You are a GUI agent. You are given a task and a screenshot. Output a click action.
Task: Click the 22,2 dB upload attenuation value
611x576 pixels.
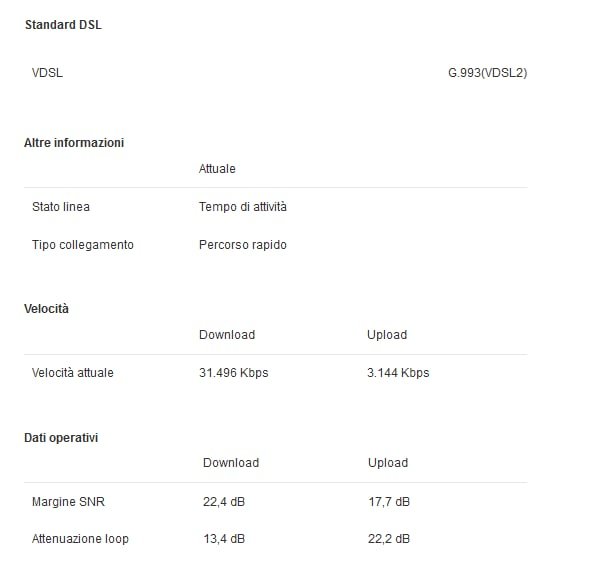pyautogui.click(x=389, y=539)
